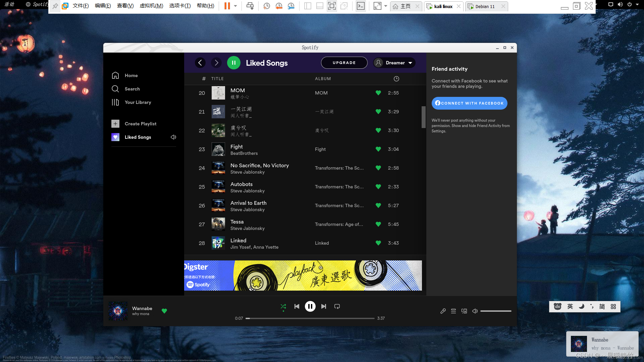644x362 pixels.
Task: Expand the stretch guest dropdown arrow
Action: pyautogui.click(x=386, y=6)
